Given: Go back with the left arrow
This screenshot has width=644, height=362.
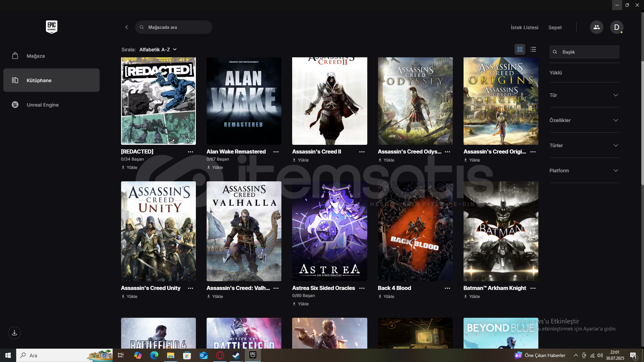Looking at the screenshot, I should (126, 27).
